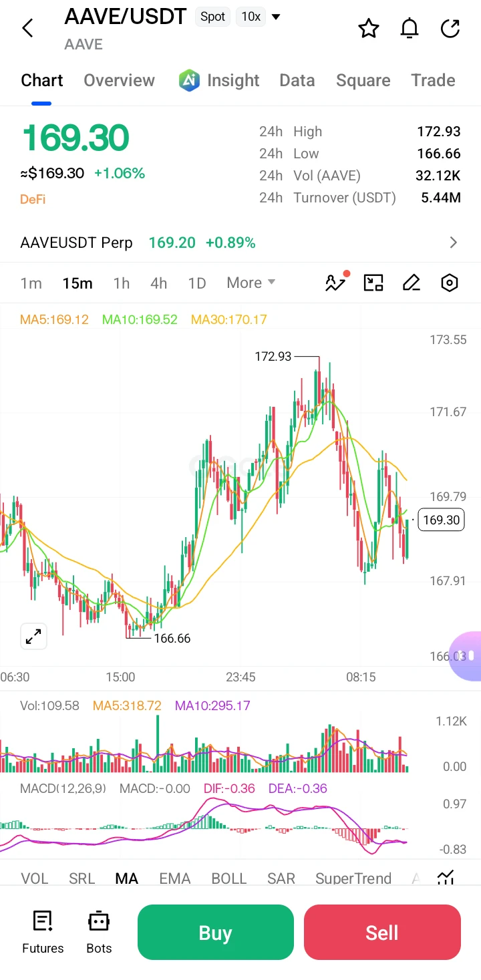Select the 15m timeframe

(x=77, y=283)
